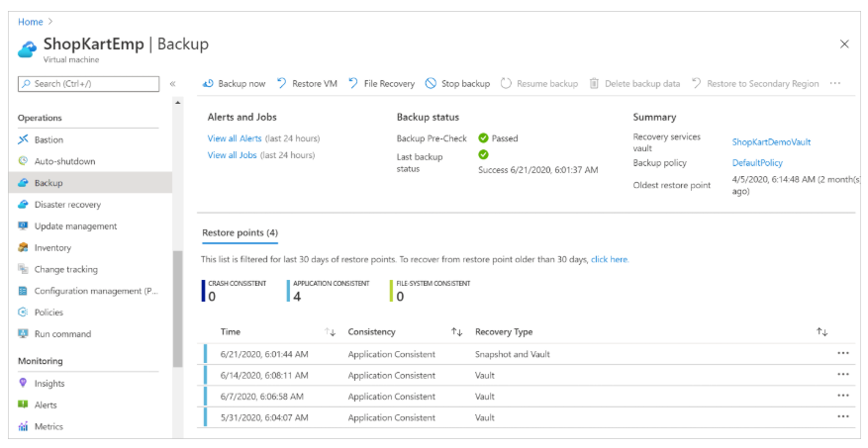
Task: Follow 'click here' older restore points link
Action: click(x=610, y=259)
